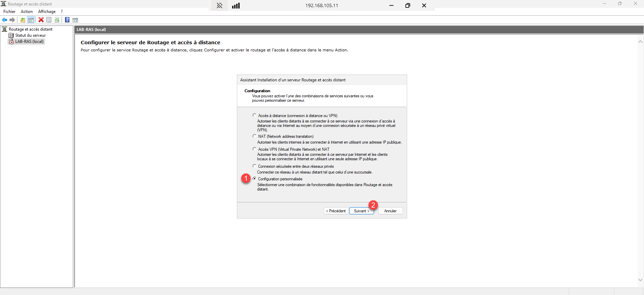Select Connexion sécurisée entre deux réseaux privés
Screen dimensions: 644x295
pos(254,166)
